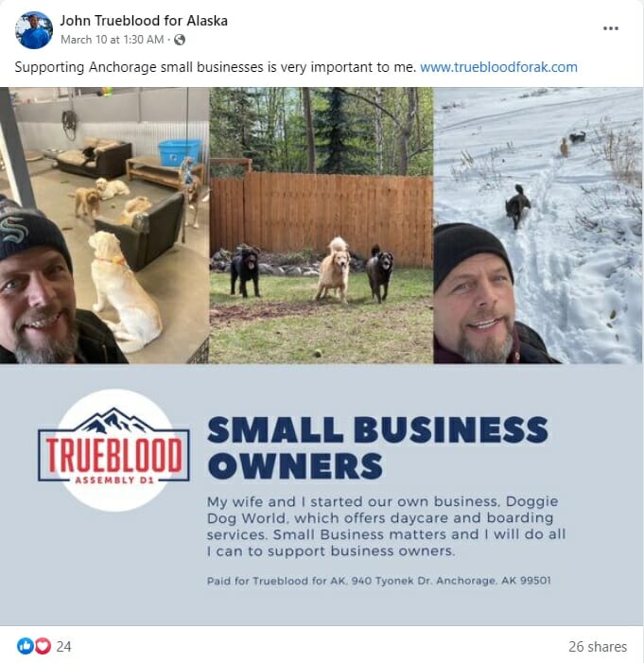Open the indoor daycare selfie photo
The width and height of the screenshot is (644, 663).
[x=104, y=225]
